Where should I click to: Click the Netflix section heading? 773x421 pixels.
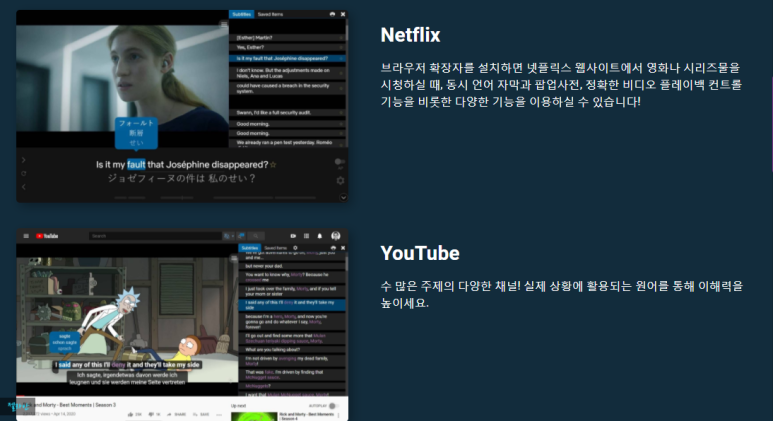pos(410,35)
